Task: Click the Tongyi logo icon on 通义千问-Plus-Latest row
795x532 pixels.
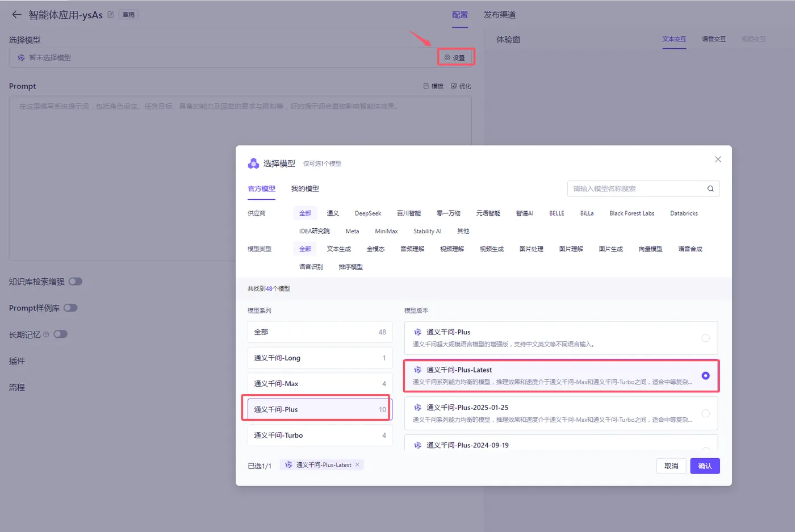Action: (418, 370)
